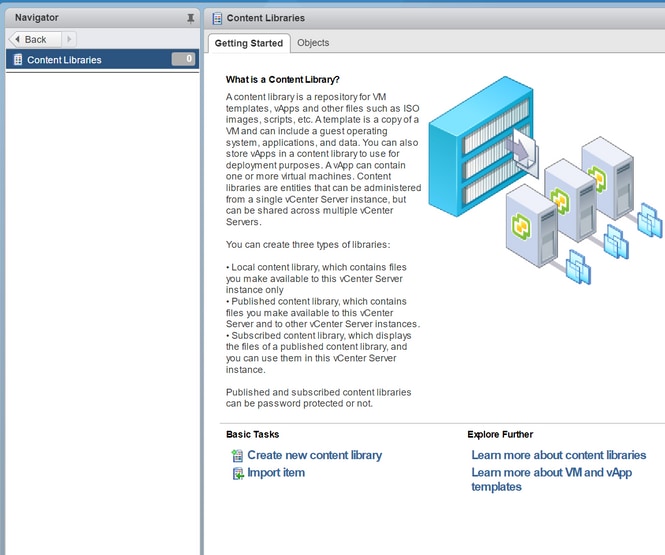Click the Create new content library icon
665x555 pixels.
238,456
